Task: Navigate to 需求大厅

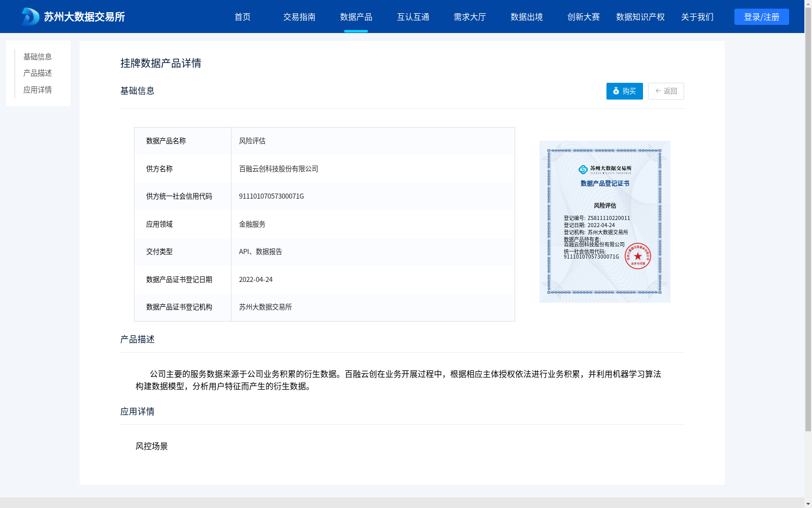Action: [470, 17]
